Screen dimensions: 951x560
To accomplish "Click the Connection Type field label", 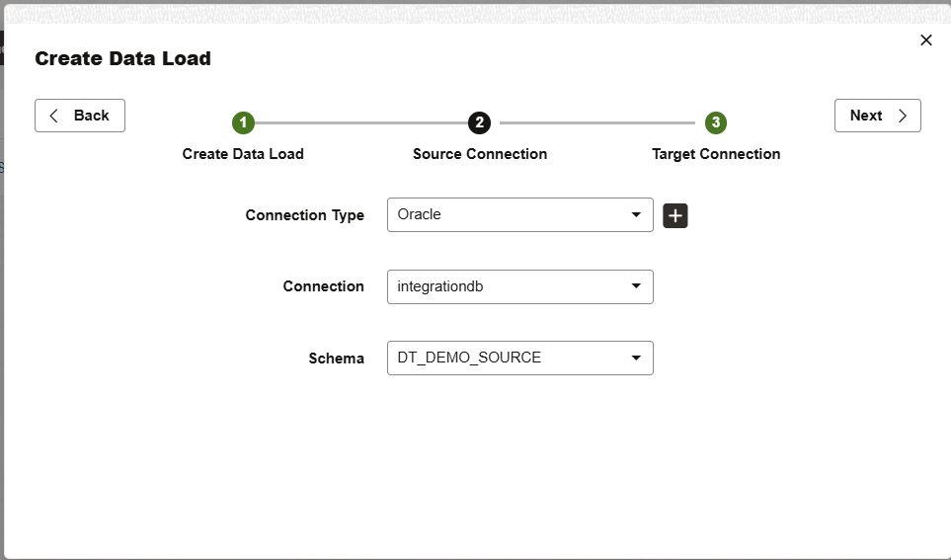I will [x=304, y=215].
